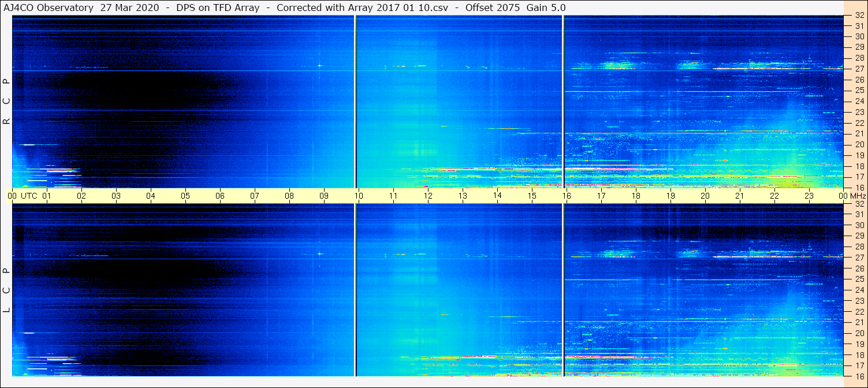Viewport: 868px width, 388px height.
Task: Click the "UTC" label on the time axis
Action: click(29, 196)
